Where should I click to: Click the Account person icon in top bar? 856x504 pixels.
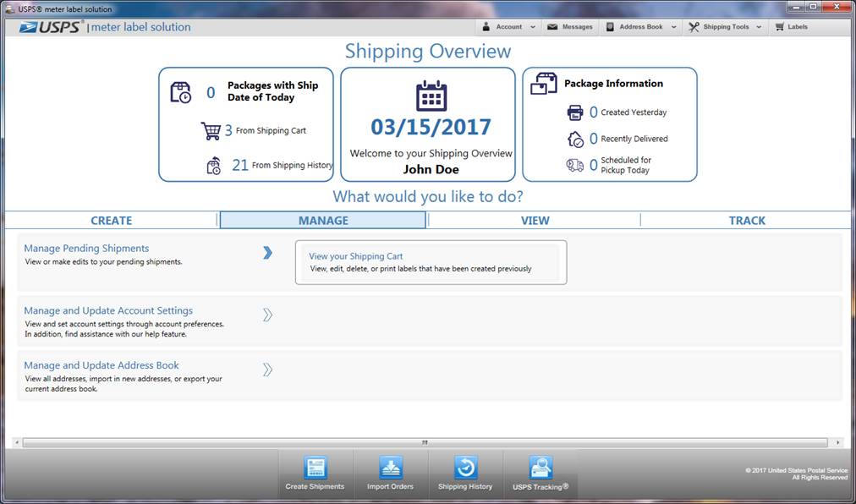(x=486, y=27)
